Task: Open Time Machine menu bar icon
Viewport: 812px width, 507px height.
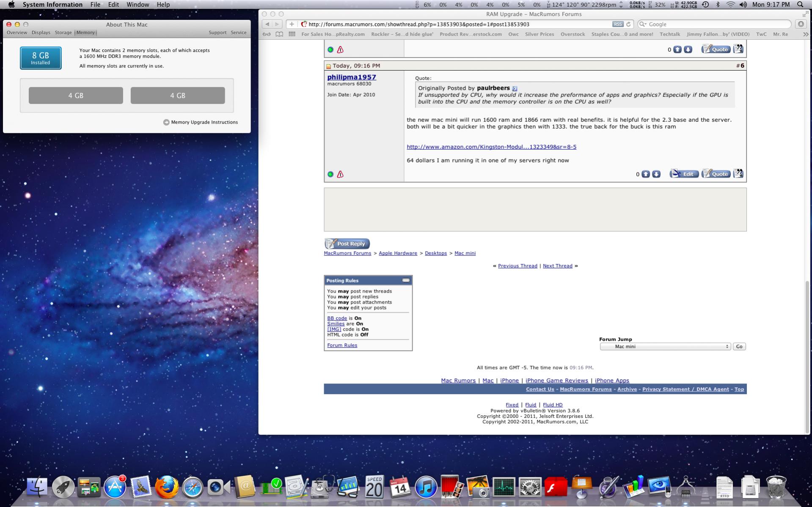Action: click(705, 5)
